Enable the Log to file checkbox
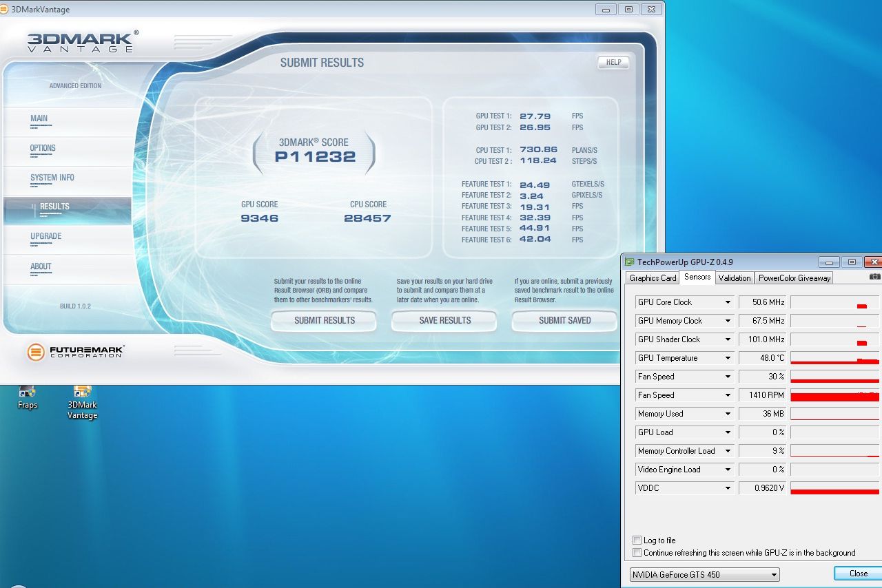Image resolution: width=882 pixels, height=588 pixels. coord(637,540)
